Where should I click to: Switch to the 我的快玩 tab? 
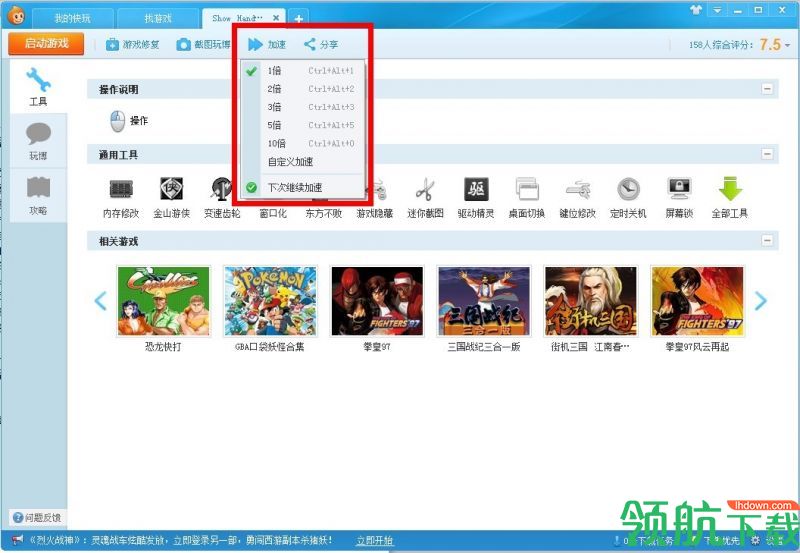(x=72, y=19)
